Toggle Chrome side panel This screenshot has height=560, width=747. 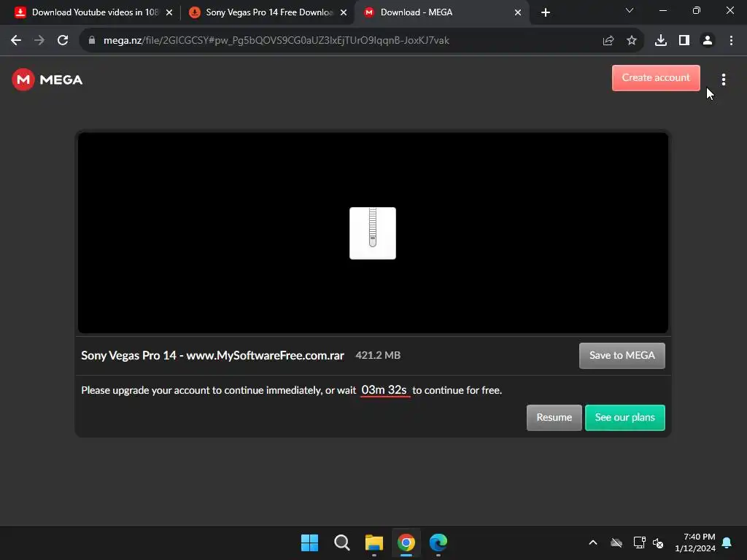pyautogui.click(x=684, y=41)
